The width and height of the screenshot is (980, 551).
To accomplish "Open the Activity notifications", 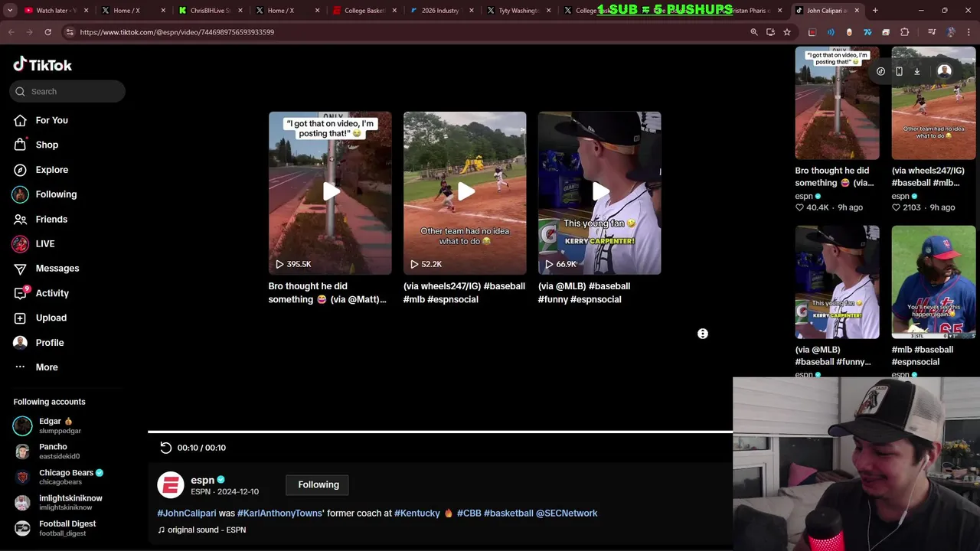I will pyautogui.click(x=52, y=293).
